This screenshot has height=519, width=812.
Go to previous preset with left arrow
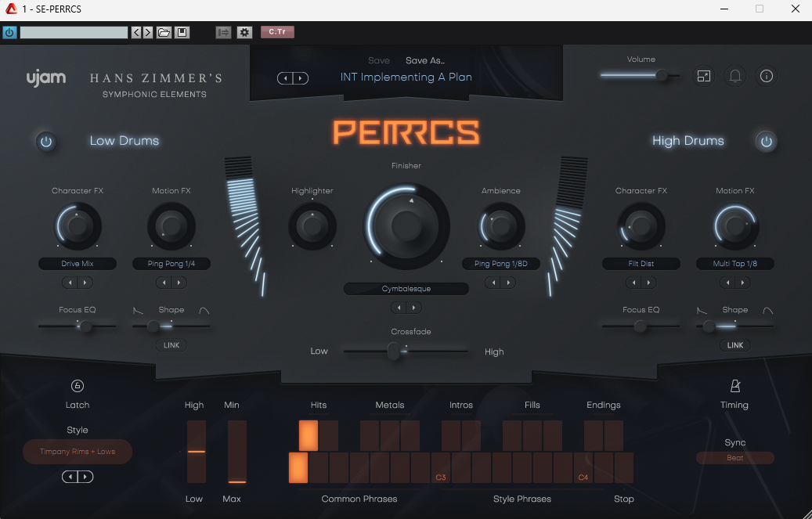click(285, 78)
